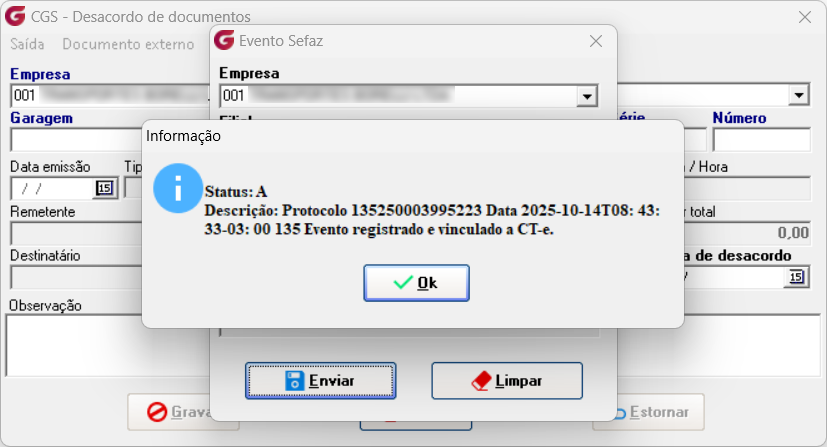This screenshot has width=827, height=447.
Task: Click the Enviar button with save icon
Action: point(321,381)
